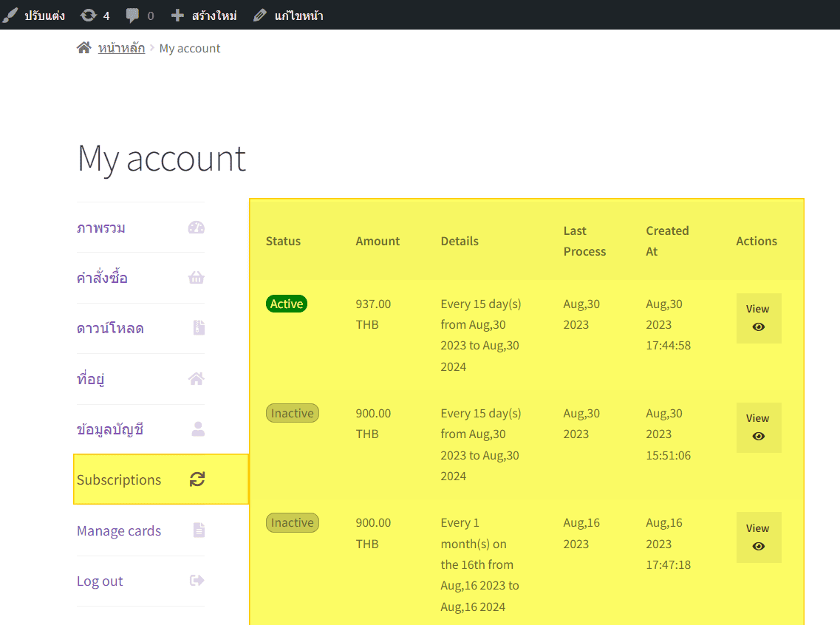Click the sign-out icon beside Log out

(197, 581)
